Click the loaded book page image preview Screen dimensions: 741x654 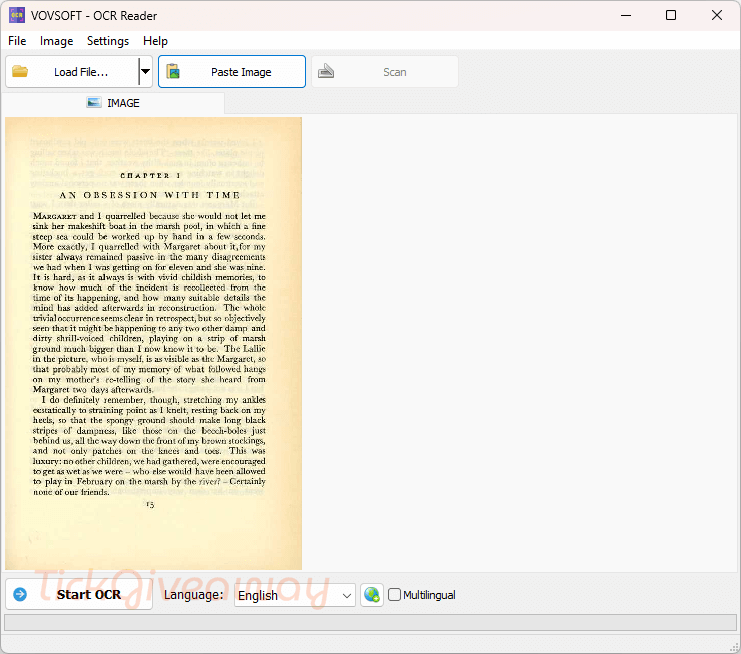pos(154,344)
